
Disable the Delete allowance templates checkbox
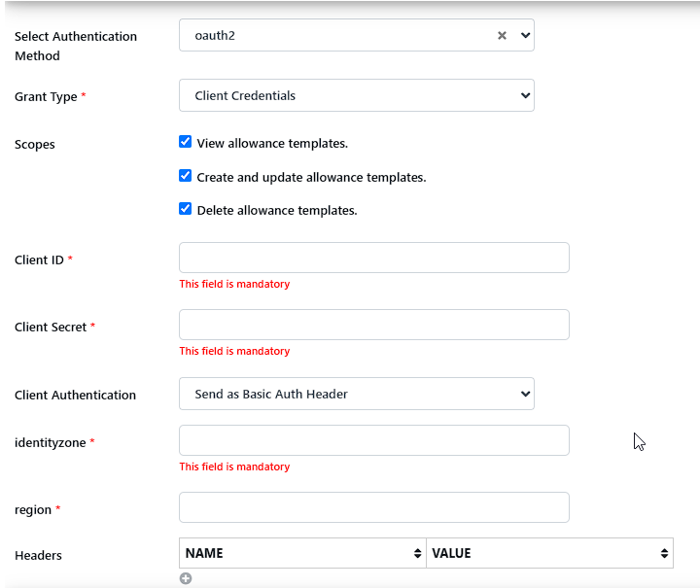pos(186,209)
